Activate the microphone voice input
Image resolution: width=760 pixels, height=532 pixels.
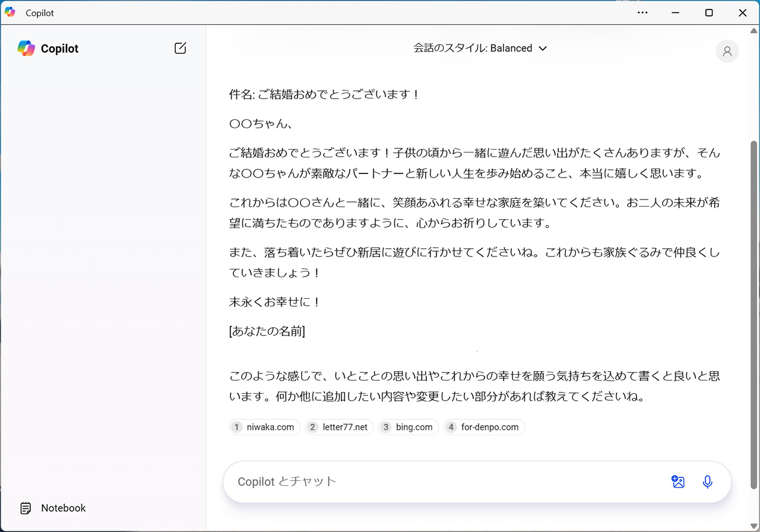click(707, 482)
